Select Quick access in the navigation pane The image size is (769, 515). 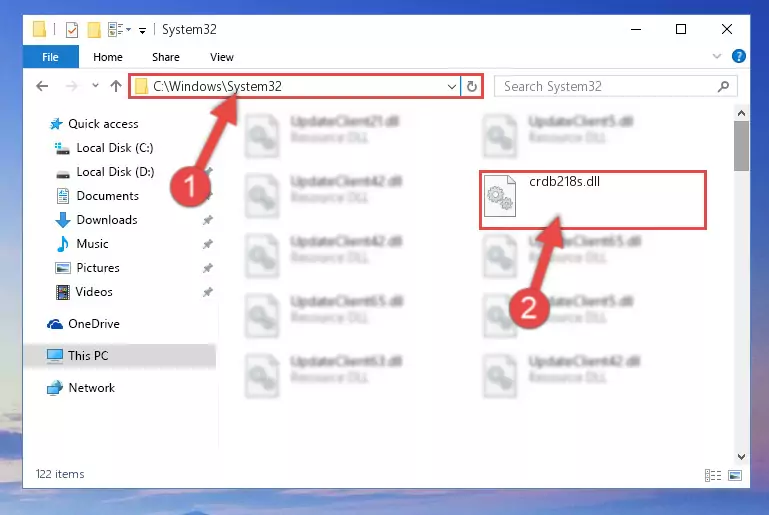coord(103,124)
